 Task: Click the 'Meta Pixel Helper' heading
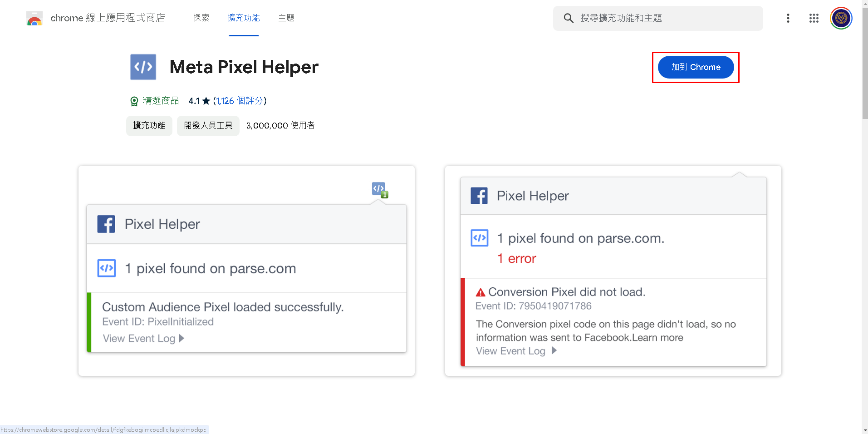(244, 67)
